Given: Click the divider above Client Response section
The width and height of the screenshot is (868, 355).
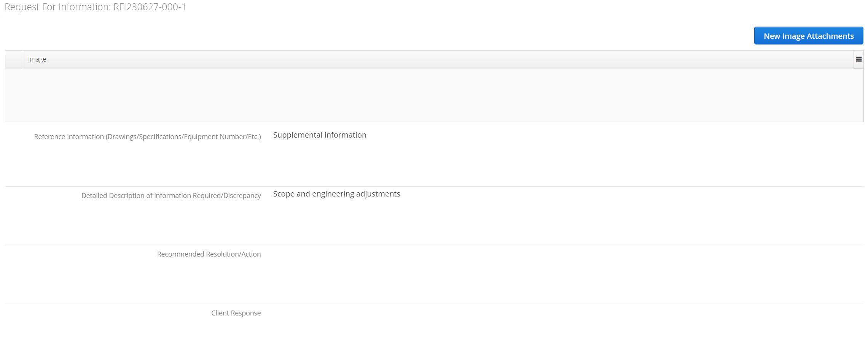Looking at the screenshot, I should [434, 304].
